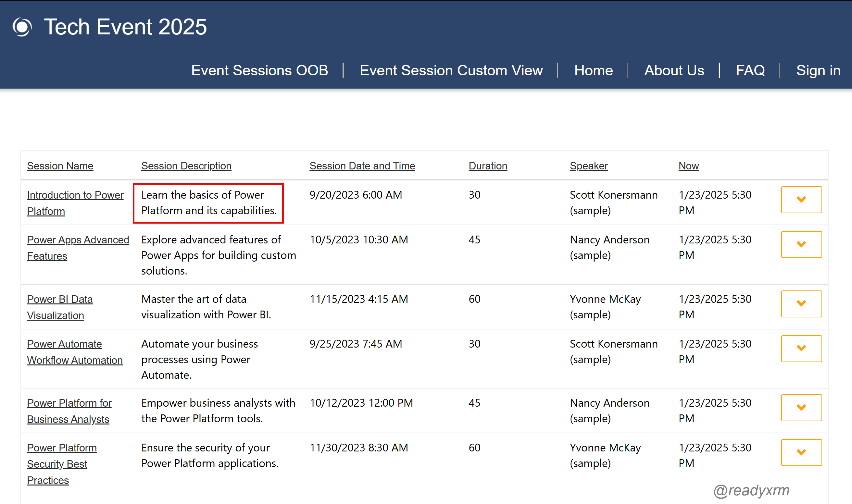Sort by the Speaker column
This screenshot has height=504, width=852.
(x=588, y=166)
